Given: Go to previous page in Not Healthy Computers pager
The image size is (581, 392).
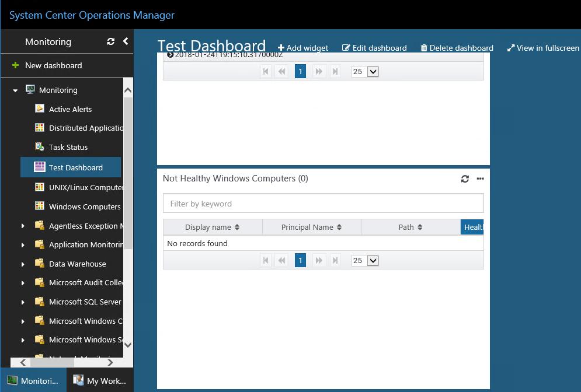Looking at the screenshot, I should (x=282, y=260).
